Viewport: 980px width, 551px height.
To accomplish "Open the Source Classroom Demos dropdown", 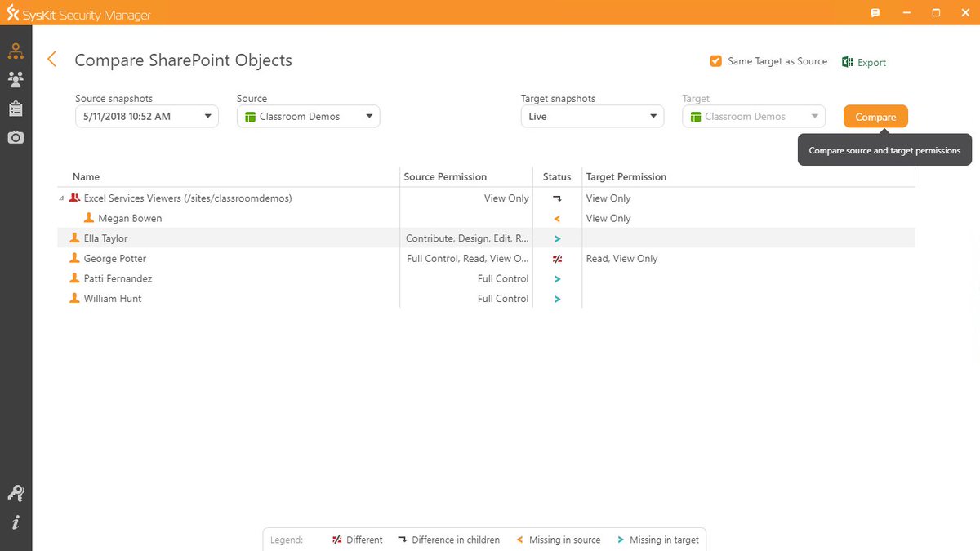I will [x=309, y=117].
